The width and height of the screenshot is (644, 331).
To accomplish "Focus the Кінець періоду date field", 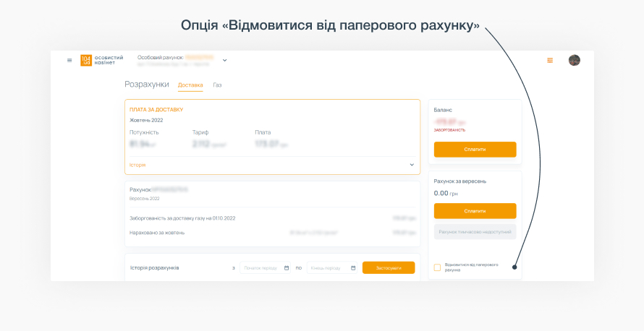I will coord(328,268).
